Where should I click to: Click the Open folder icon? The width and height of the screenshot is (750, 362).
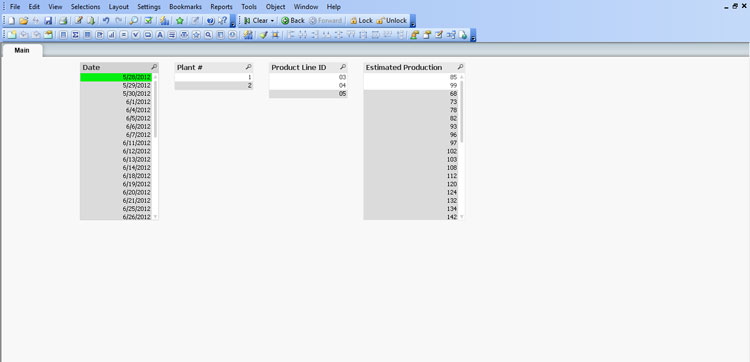(x=23, y=21)
